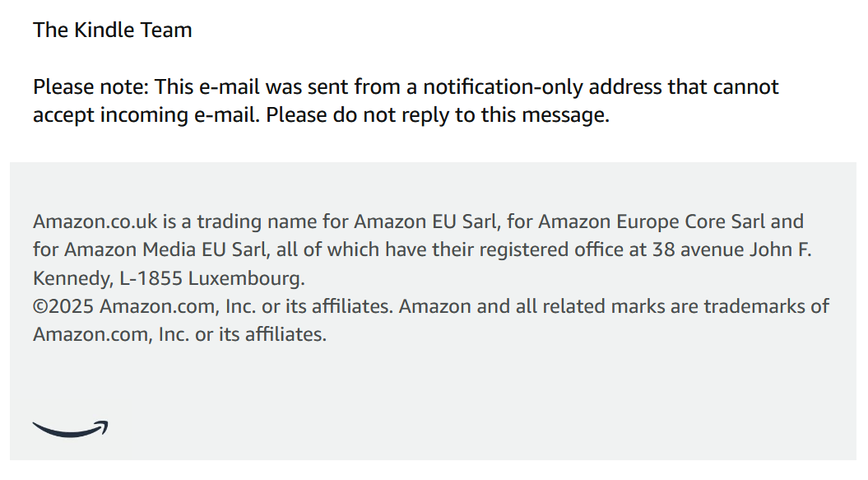Click "Amazon.co.uk" in the footer
The image size is (868, 480).
(x=95, y=221)
